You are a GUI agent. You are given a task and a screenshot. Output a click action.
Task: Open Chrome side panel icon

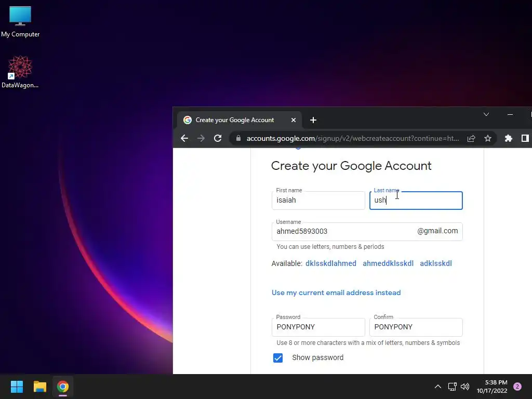click(x=525, y=138)
